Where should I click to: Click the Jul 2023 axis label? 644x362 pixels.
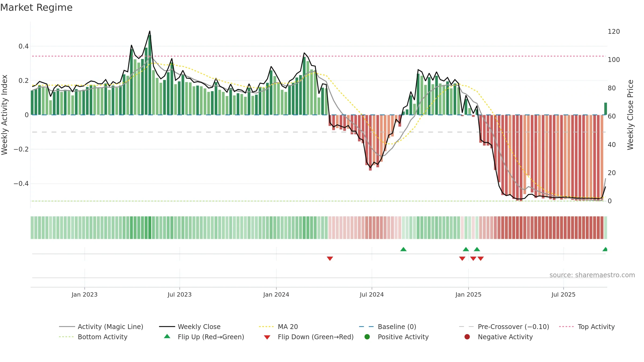pos(180,294)
